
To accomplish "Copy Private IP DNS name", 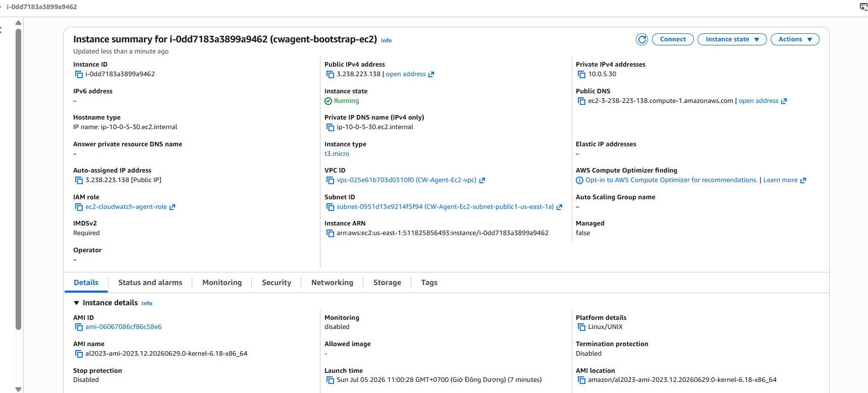I will (330, 127).
